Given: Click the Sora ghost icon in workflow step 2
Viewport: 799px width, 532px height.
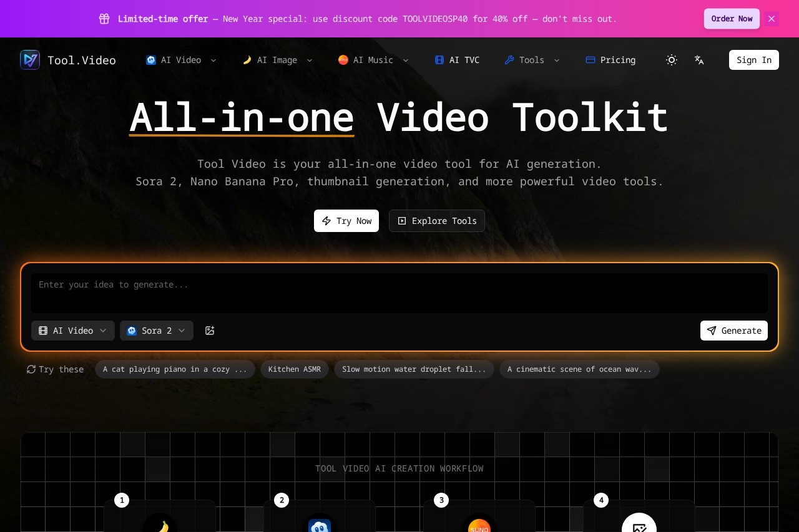Looking at the screenshot, I should point(320,526).
